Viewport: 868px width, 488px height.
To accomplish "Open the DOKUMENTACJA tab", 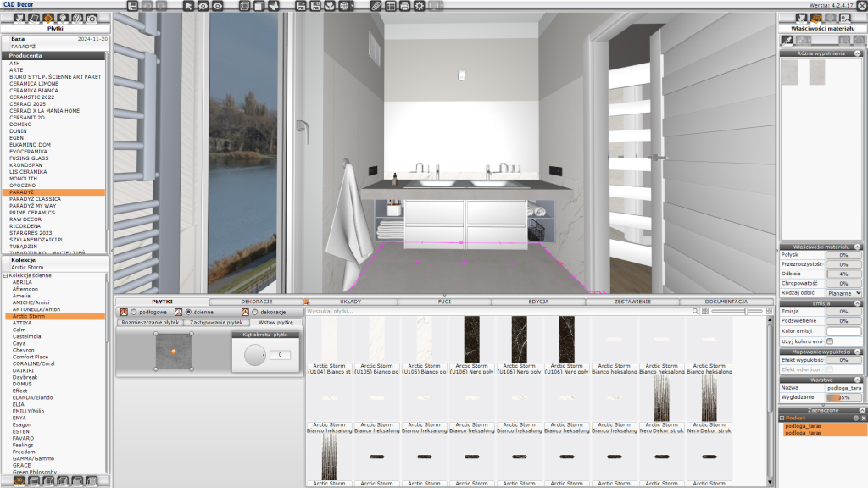I will tap(726, 302).
